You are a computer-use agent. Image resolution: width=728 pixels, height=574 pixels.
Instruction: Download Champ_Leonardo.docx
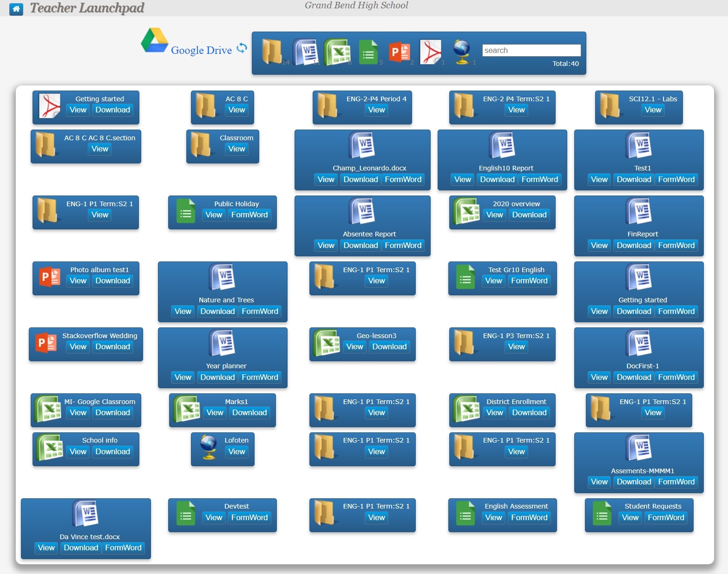360,179
